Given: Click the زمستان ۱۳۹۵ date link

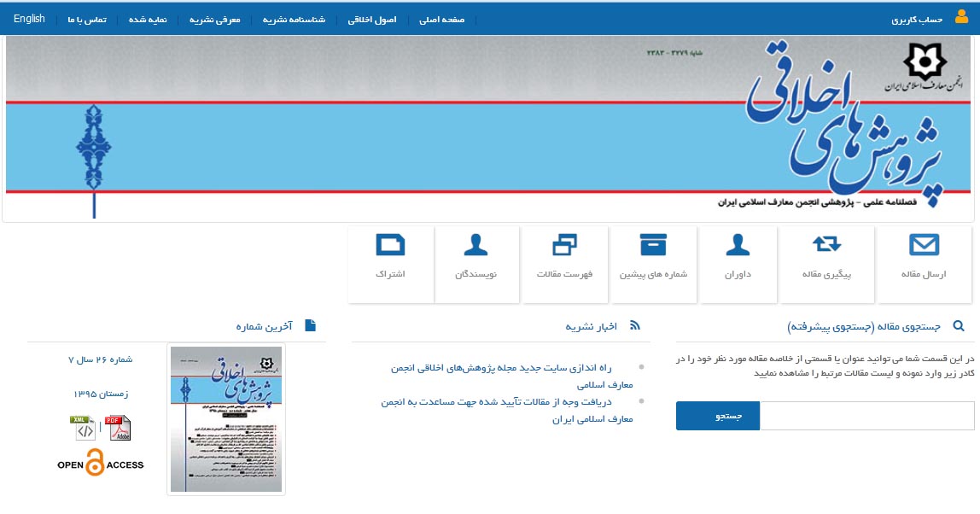Looking at the screenshot, I should coord(101,394).
